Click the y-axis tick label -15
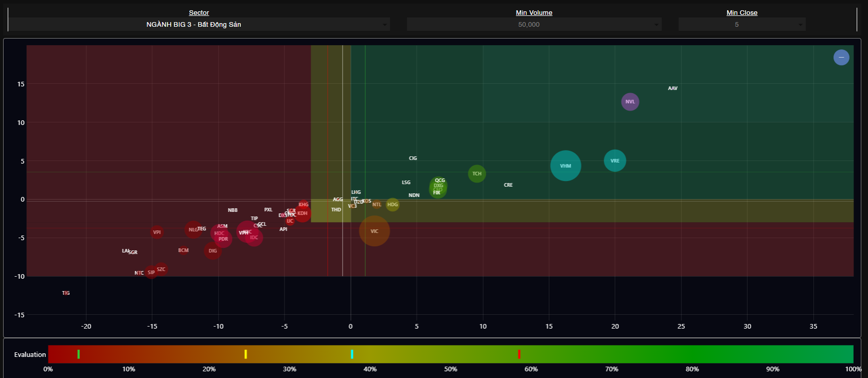Viewport: 868px width, 378px height. point(19,315)
